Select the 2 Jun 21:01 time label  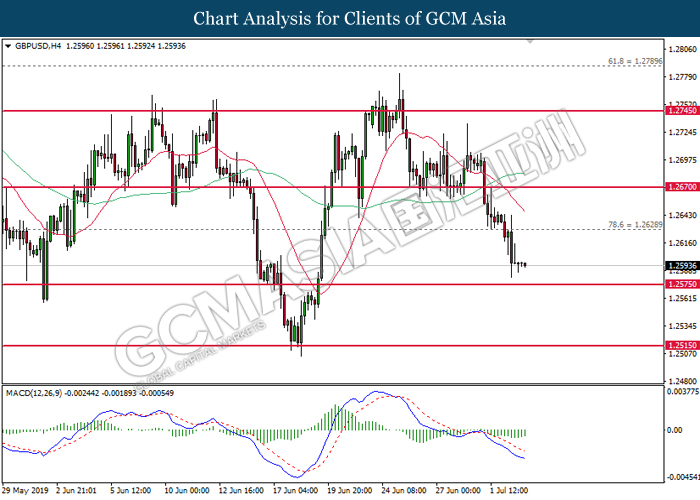pos(76,490)
